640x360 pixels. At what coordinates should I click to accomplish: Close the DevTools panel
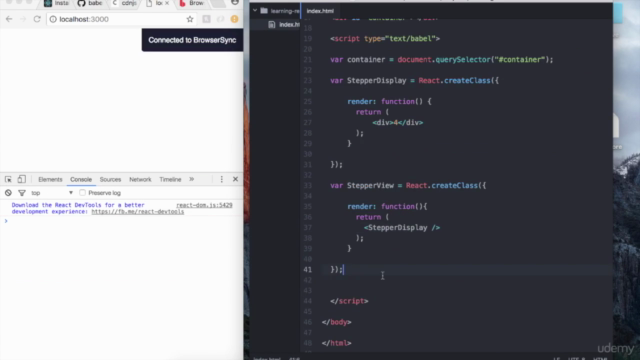pos(236,179)
